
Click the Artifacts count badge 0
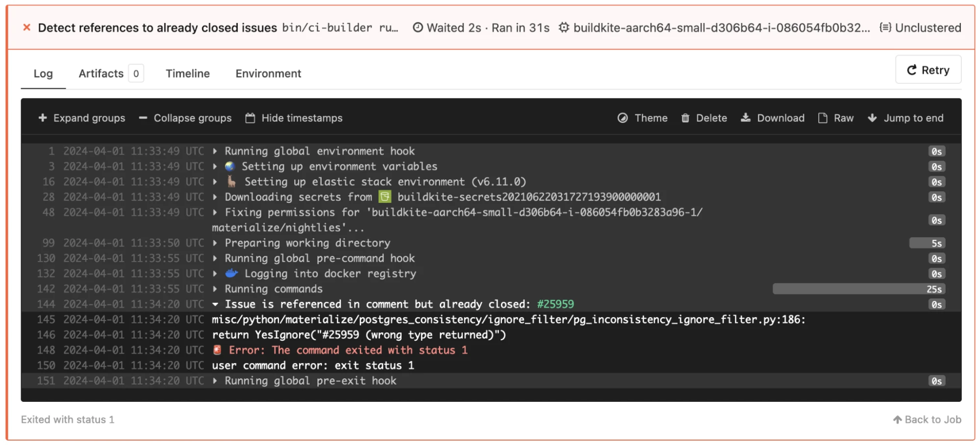(136, 74)
